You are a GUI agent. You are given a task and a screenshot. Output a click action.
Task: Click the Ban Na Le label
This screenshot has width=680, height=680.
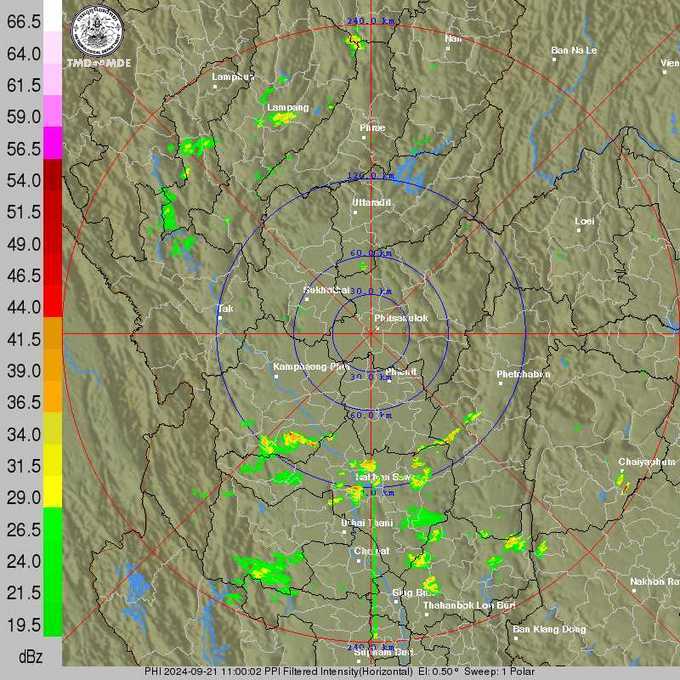[574, 51]
